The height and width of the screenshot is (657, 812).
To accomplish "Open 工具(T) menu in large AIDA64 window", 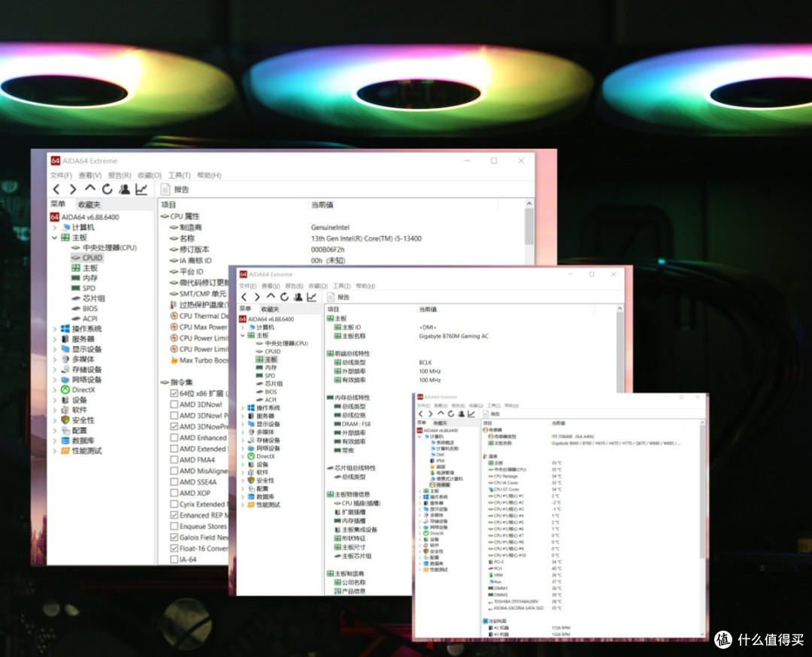I will (x=179, y=175).
